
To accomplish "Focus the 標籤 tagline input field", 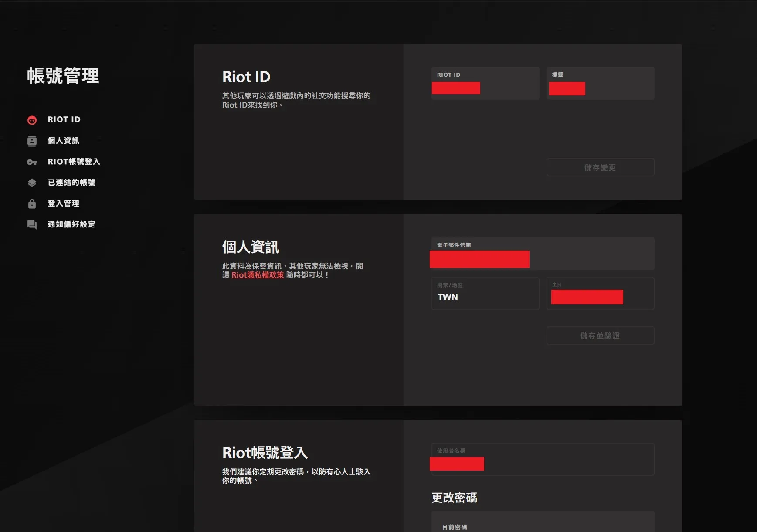I will [600, 83].
